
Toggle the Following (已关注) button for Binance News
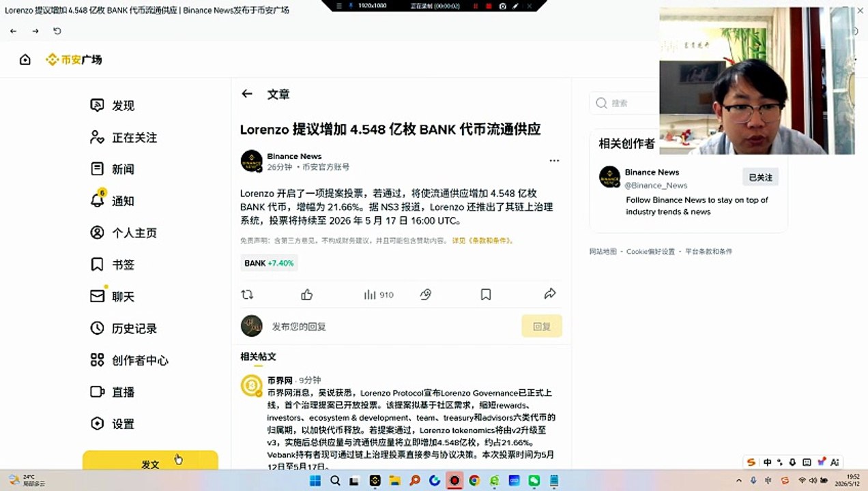pyautogui.click(x=760, y=177)
